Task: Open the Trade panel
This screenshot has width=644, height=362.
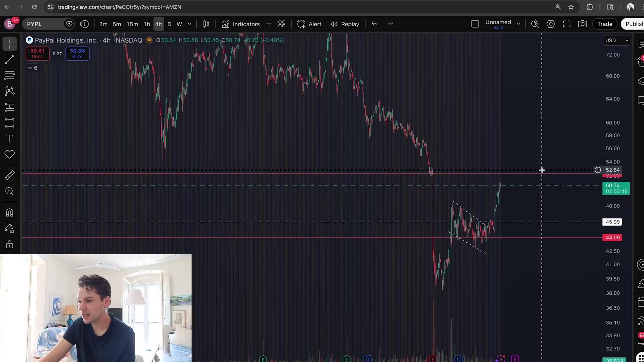Action: pos(605,24)
